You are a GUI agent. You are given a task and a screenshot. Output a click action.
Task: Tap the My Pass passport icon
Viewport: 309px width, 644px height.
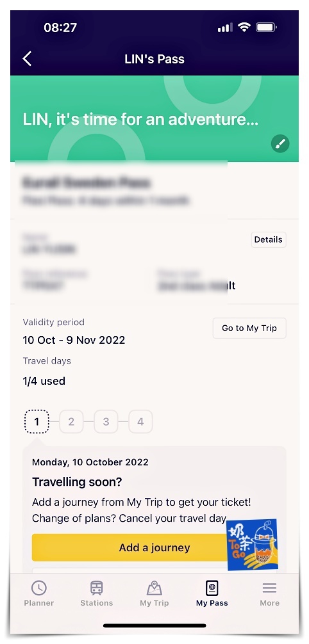click(x=212, y=588)
